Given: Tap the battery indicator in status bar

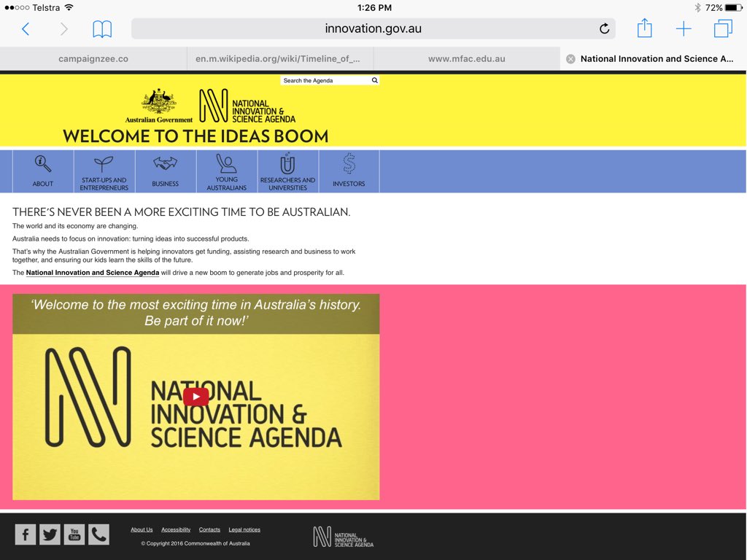Looking at the screenshot, I should pos(734,7).
